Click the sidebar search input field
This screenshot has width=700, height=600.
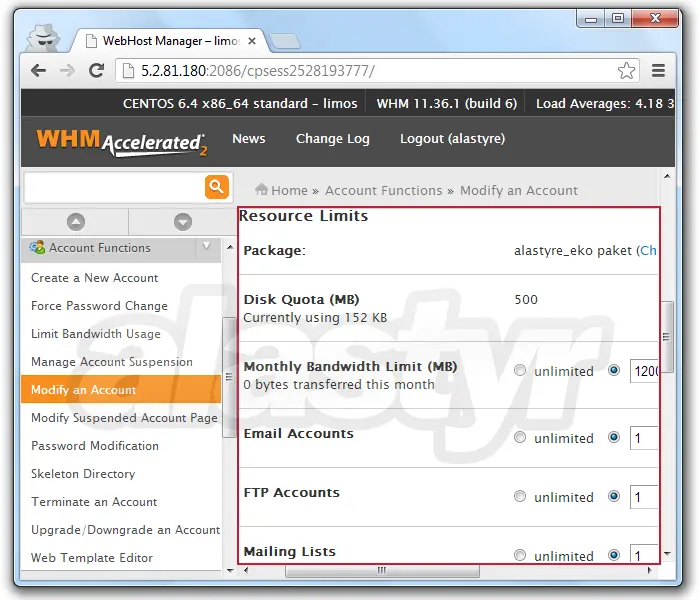point(113,187)
